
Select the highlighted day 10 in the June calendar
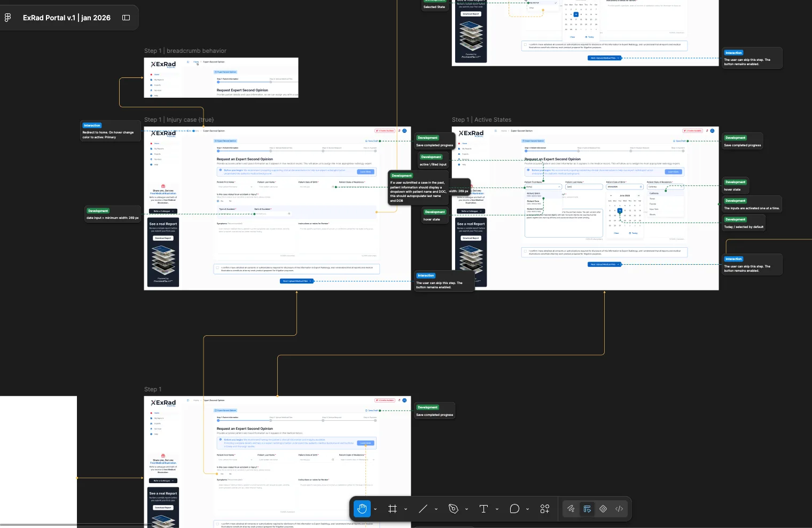click(620, 210)
